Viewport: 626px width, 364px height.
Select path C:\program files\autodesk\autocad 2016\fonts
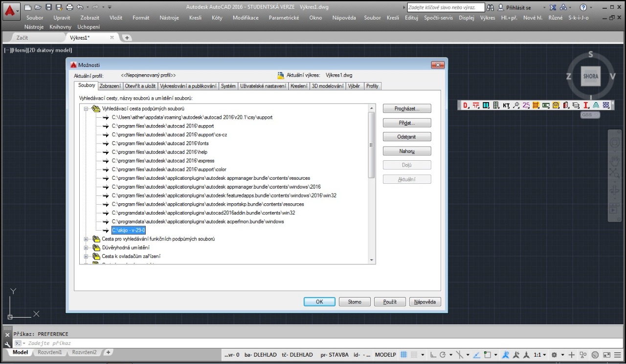pyautogui.click(x=160, y=143)
